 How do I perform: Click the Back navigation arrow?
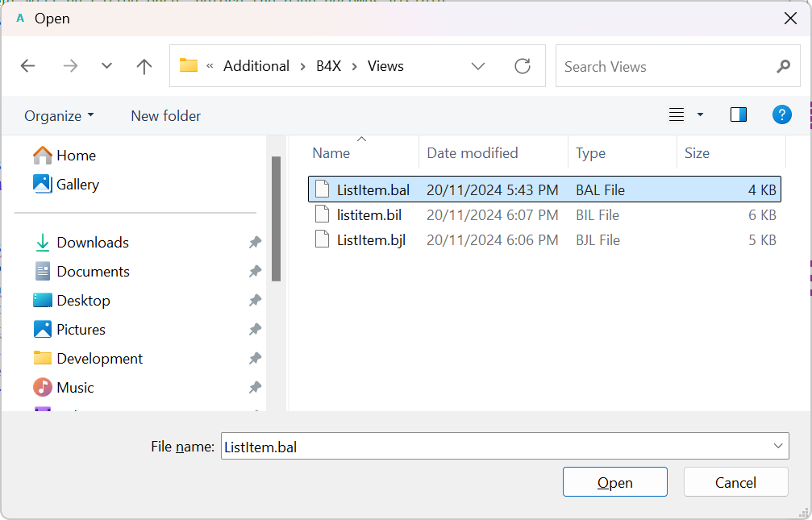(x=28, y=66)
